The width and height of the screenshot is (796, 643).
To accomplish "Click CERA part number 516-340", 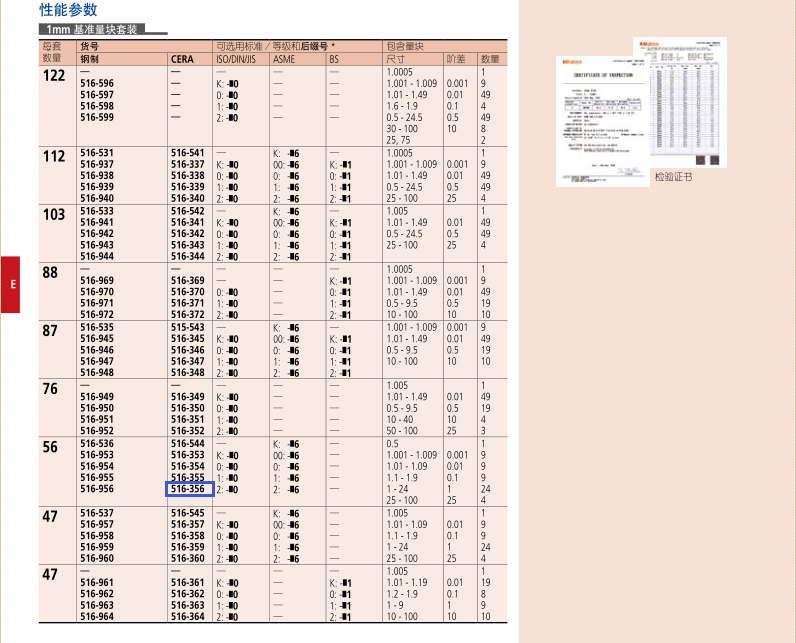I will click(188, 198).
